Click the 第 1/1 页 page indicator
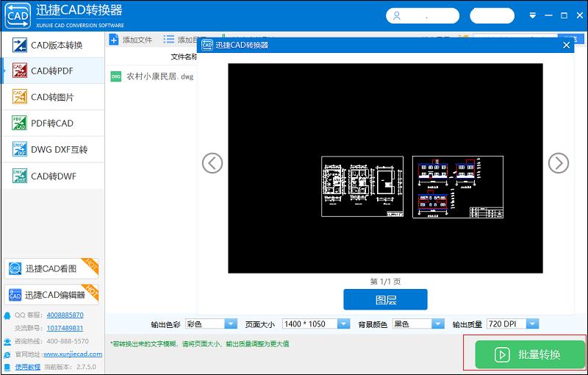 click(385, 281)
